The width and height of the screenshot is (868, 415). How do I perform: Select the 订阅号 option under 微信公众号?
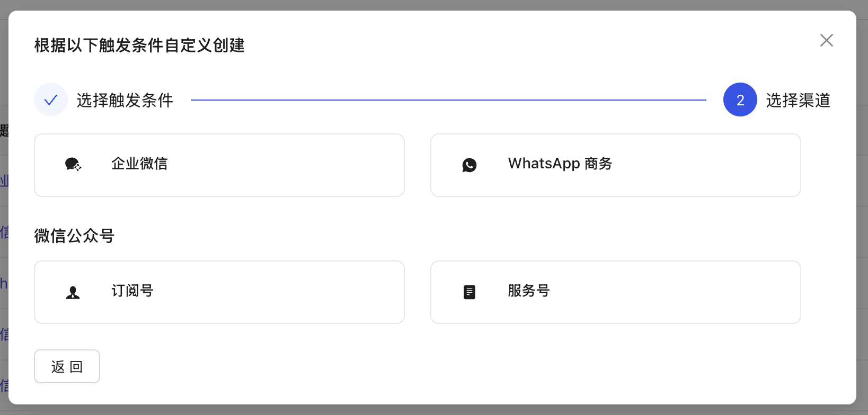pyautogui.click(x=219, y=292)
